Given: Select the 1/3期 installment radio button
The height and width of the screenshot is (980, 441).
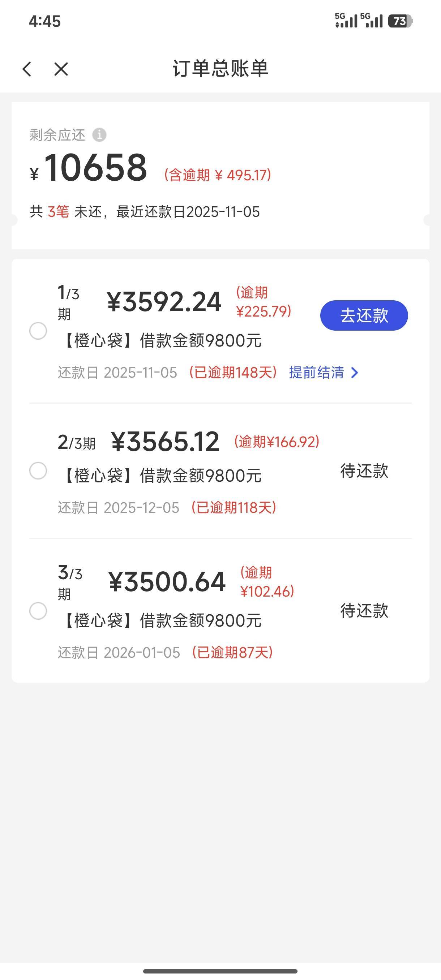Looking at the screenshot, I should [x=38, y=331].
